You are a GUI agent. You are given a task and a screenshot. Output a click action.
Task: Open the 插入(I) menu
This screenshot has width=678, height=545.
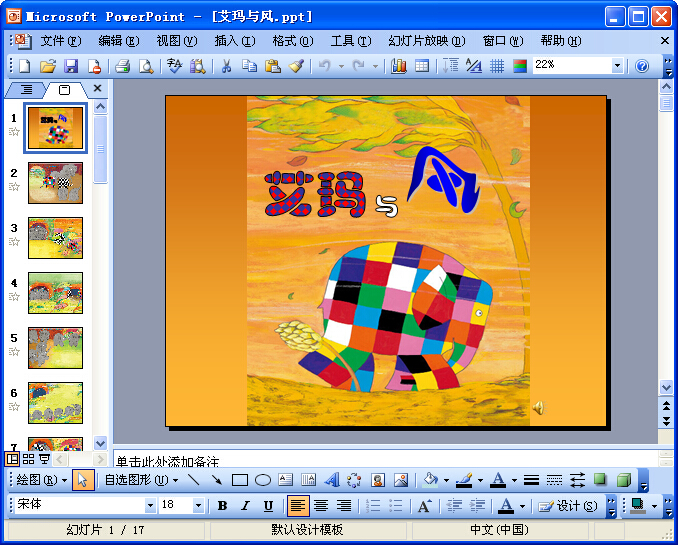tap(235, 41)
